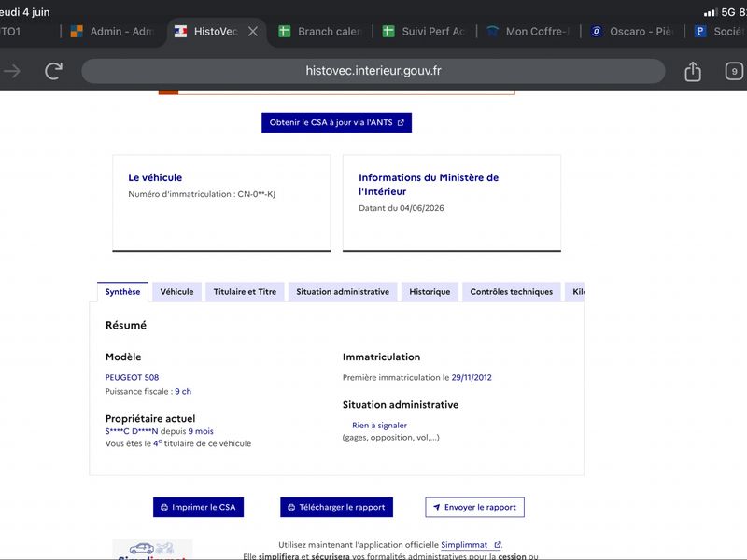The height and width of the screenshot is (560, 747).
Task: Click the Le véhicule card heading
Action: click(155, 177)
